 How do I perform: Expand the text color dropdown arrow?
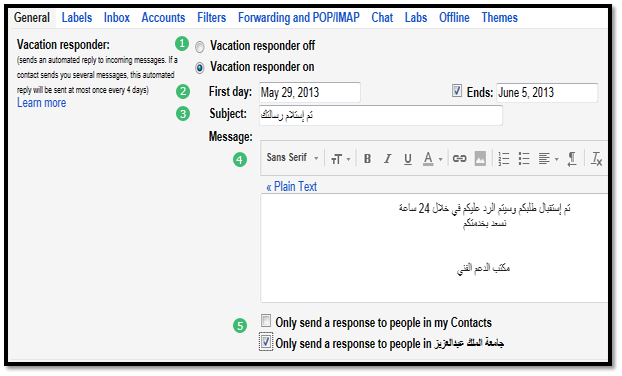point(440,159)
